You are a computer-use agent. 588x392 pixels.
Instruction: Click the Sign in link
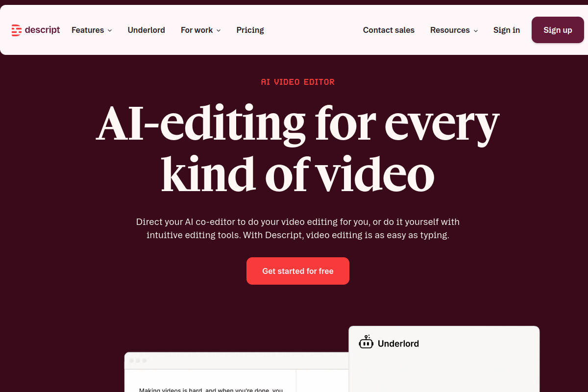pos(507,30)
